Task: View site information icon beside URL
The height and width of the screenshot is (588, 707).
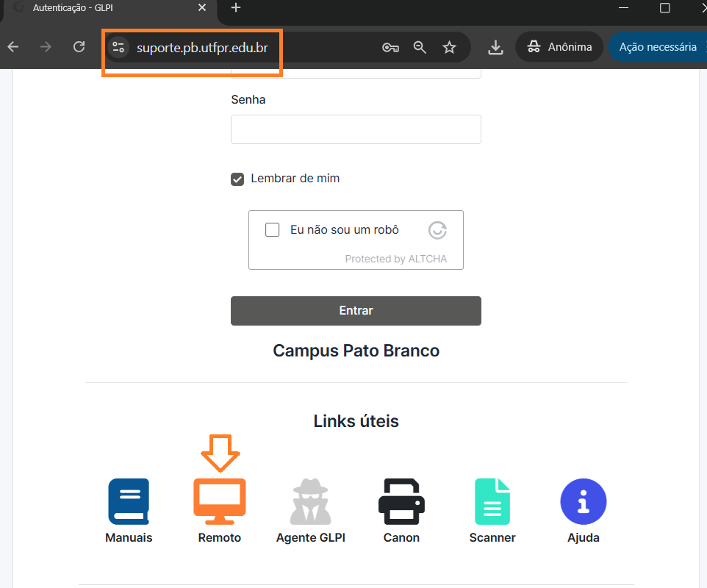Action: coord(118,47)
